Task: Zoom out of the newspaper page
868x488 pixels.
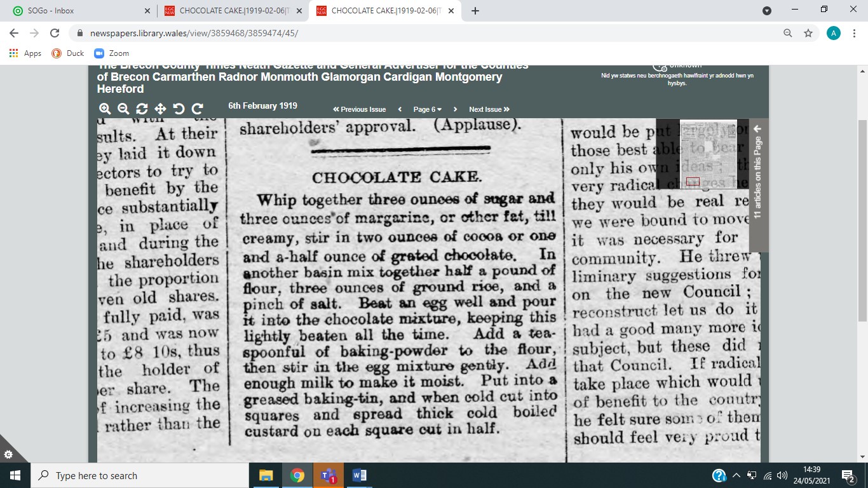Action: pyautogui.click(x=123, y=109)
